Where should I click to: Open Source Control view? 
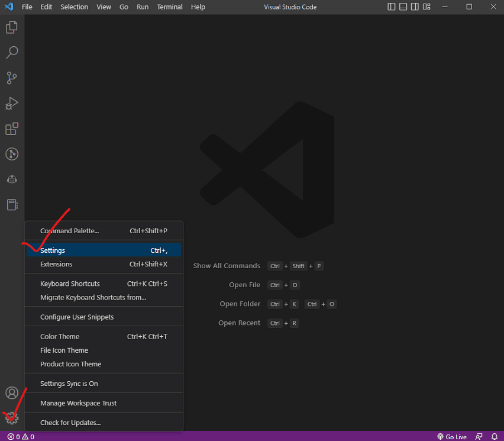(x=12, y=78)
